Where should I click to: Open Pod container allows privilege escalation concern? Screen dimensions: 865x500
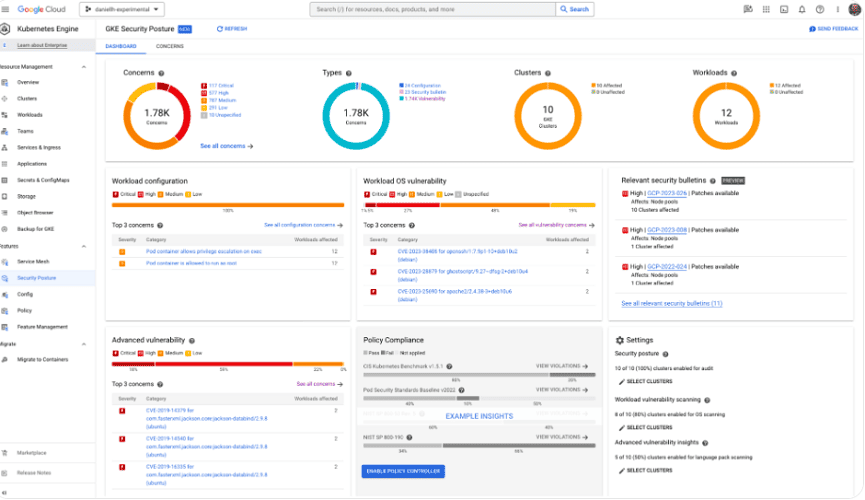point(204,252)
